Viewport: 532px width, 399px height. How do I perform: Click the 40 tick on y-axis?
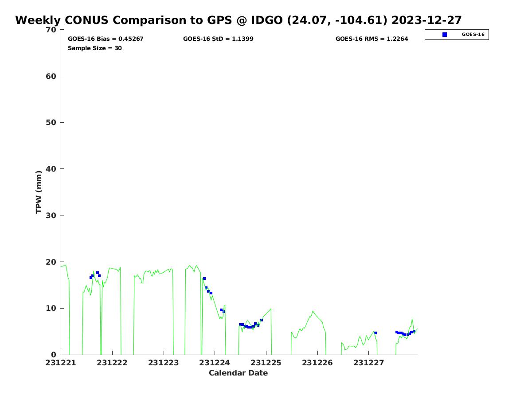click(x=51, y=169)
